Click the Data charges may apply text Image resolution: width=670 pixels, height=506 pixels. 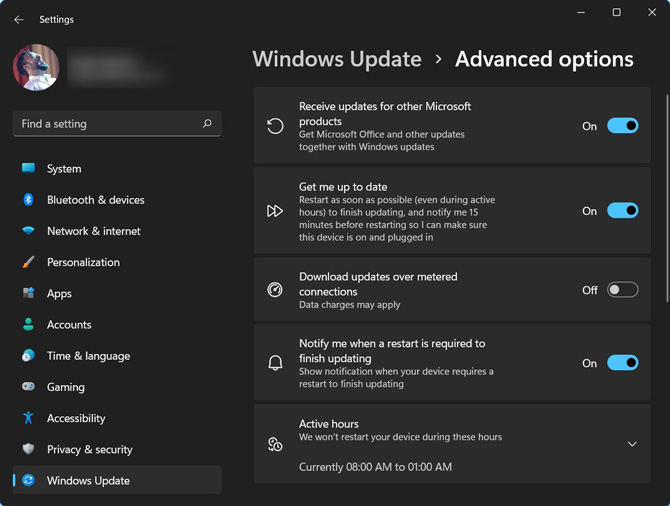pos(350,305)
